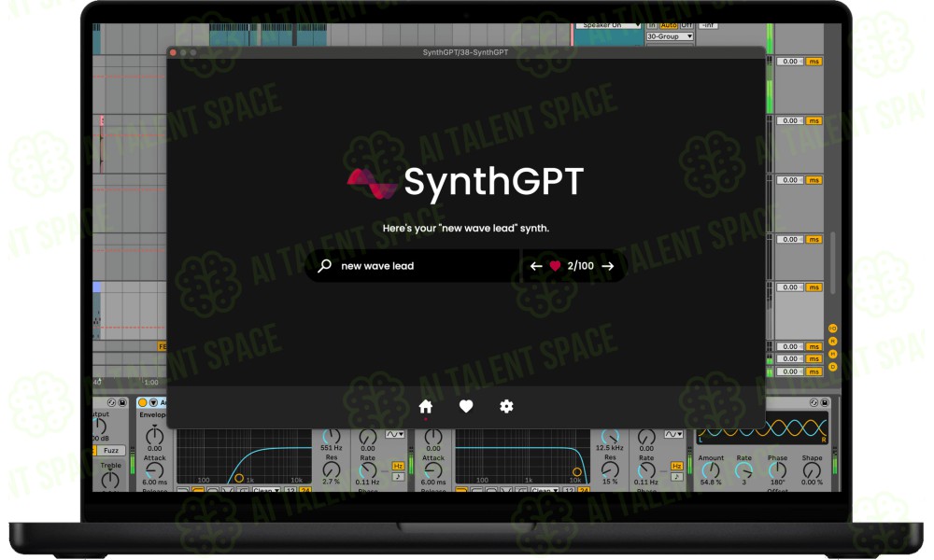Open LFO waveform dropdown beside 551 Hz filter
Image resolution: width=934 pixels, height=560 pixels.
pos(394,434)
